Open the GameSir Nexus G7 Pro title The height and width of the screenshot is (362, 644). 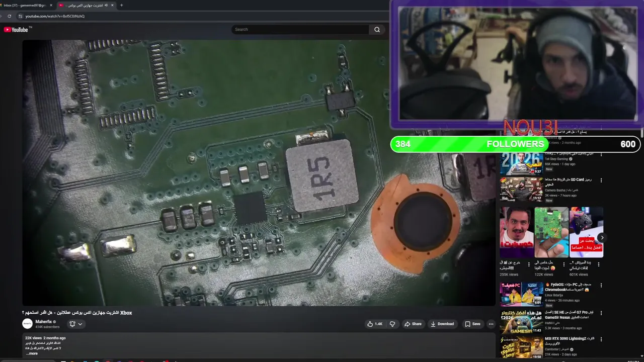coord(570,315)
